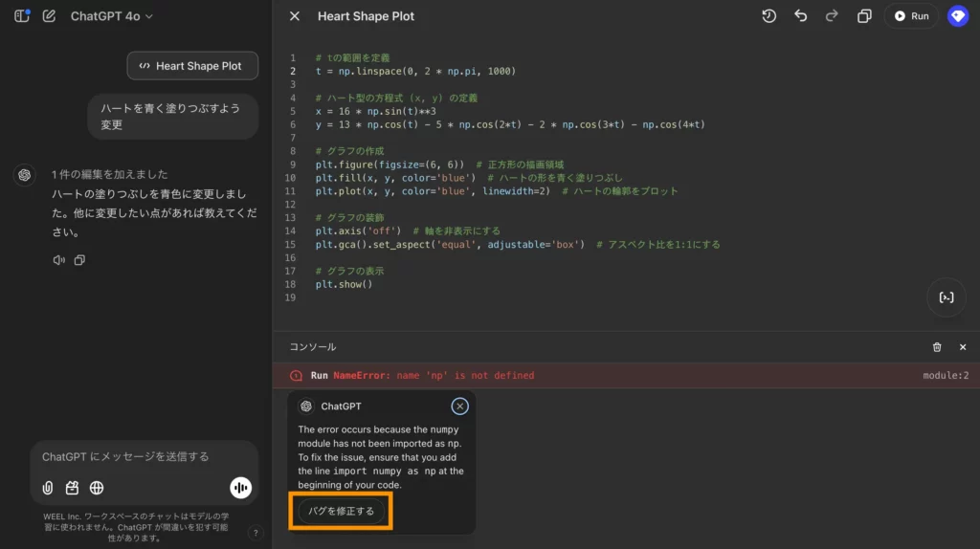Image resolution: width=980 pixels, height=549 pixels.
Task: Open the blue profile avatar
Action: tap(958, 16)
